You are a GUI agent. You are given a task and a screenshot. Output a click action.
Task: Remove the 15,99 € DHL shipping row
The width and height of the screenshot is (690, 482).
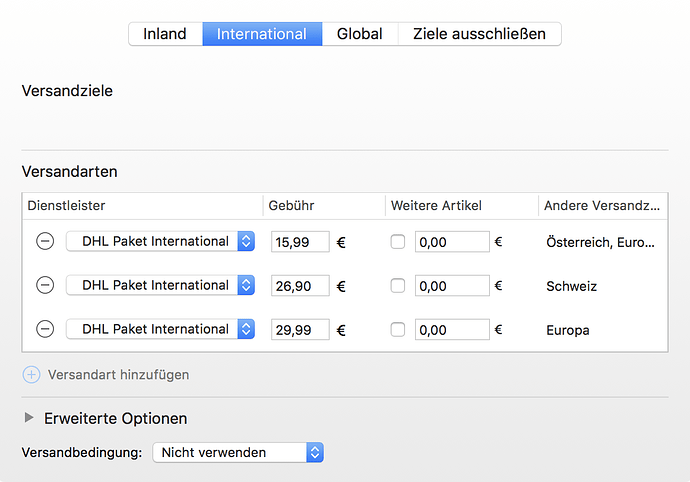coord(45,241)
